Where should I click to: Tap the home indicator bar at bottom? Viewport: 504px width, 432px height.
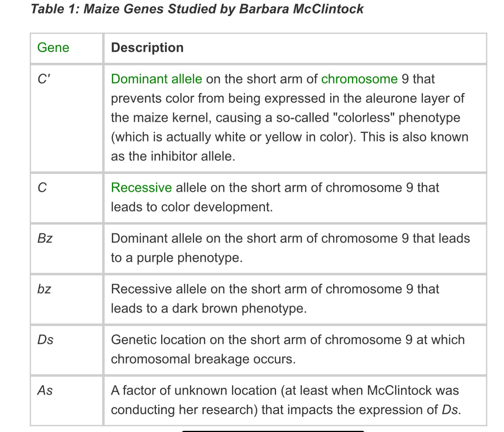coord(273,431)
